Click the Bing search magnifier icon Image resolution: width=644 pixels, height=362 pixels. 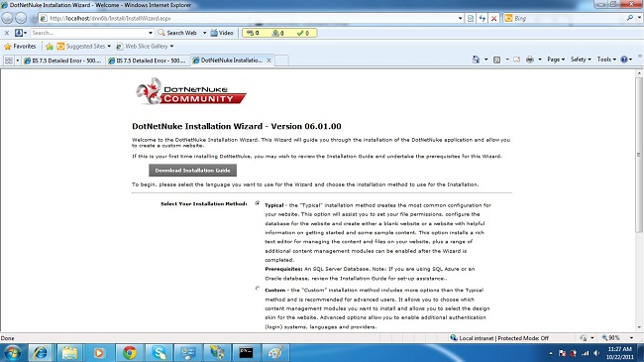(630, 18)
